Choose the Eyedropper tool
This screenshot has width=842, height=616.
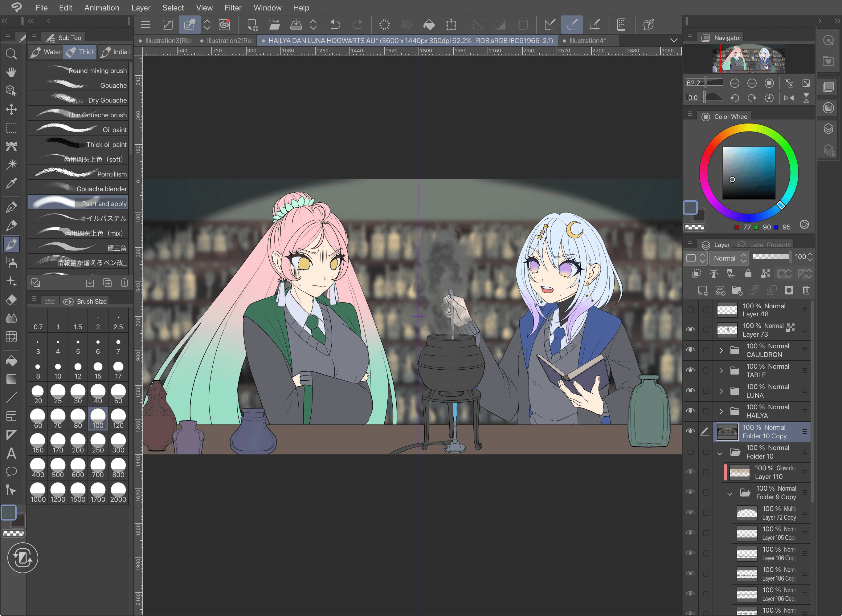point(11,183)
